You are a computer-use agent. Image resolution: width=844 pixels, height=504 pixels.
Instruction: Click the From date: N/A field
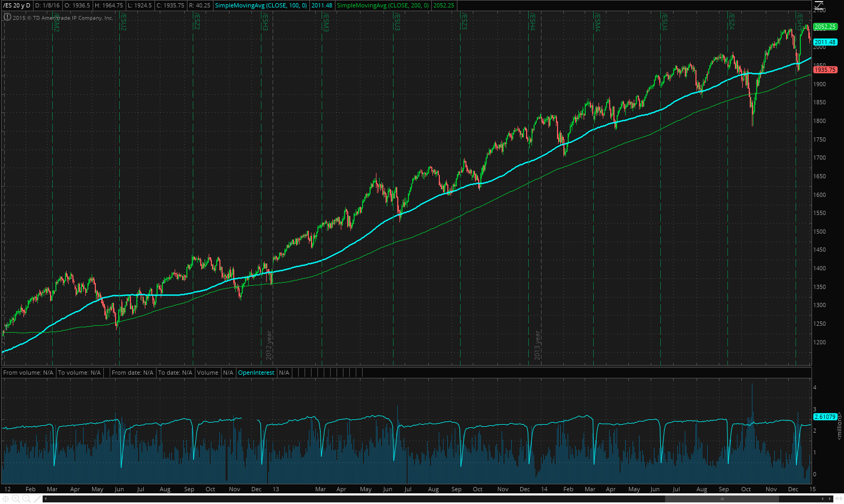click(133, 373)
